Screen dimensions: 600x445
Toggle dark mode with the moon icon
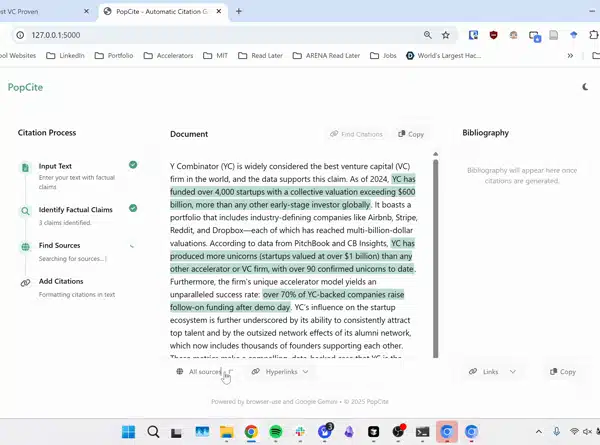click(x=585, y=87)
